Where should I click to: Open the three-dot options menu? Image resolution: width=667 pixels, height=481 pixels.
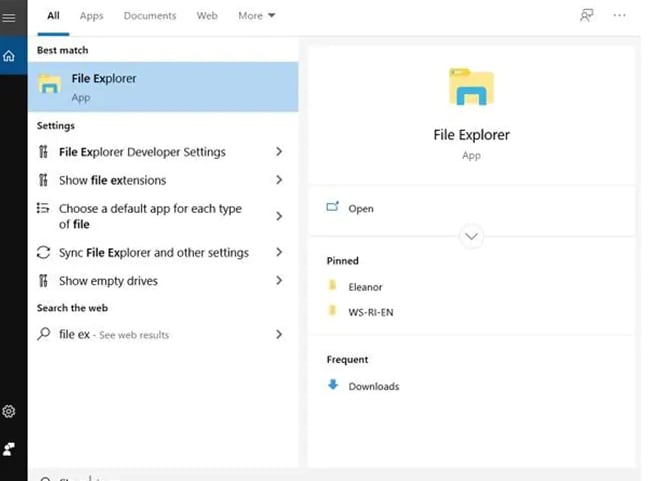(620, 16)
